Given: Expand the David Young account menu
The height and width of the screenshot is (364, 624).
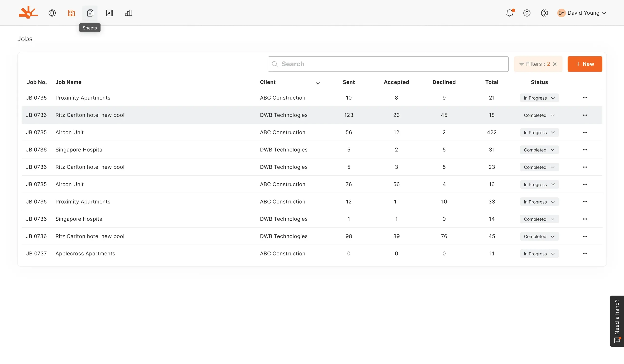Looking at the screenshot, I should pyautogui.click(x=586, y=13).
